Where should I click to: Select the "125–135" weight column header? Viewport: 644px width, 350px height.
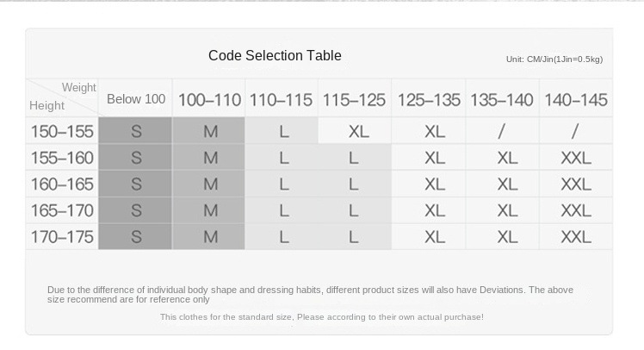click(429, 100)
